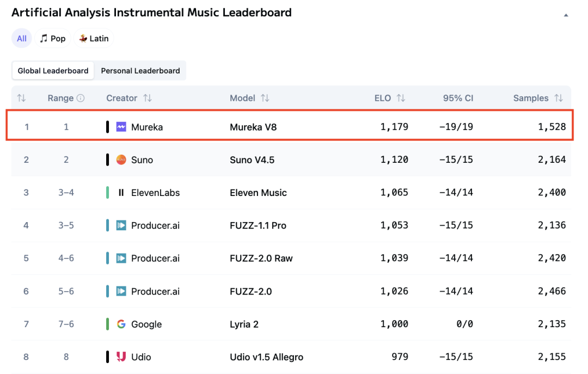Select the Lyria 2 model row
The width and height of the screenshot is (588, 374).
[x=244, y=324]
